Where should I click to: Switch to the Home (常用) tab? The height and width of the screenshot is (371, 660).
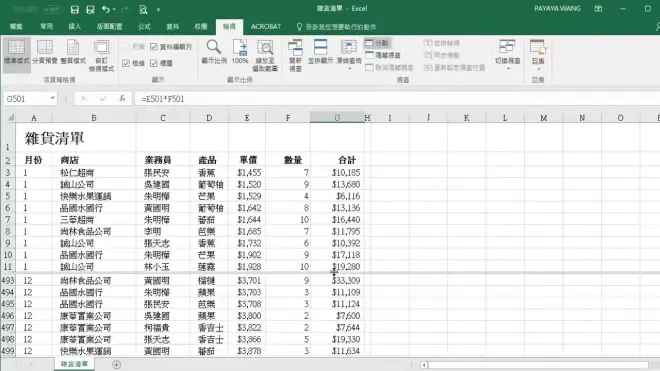coord(46,27)
